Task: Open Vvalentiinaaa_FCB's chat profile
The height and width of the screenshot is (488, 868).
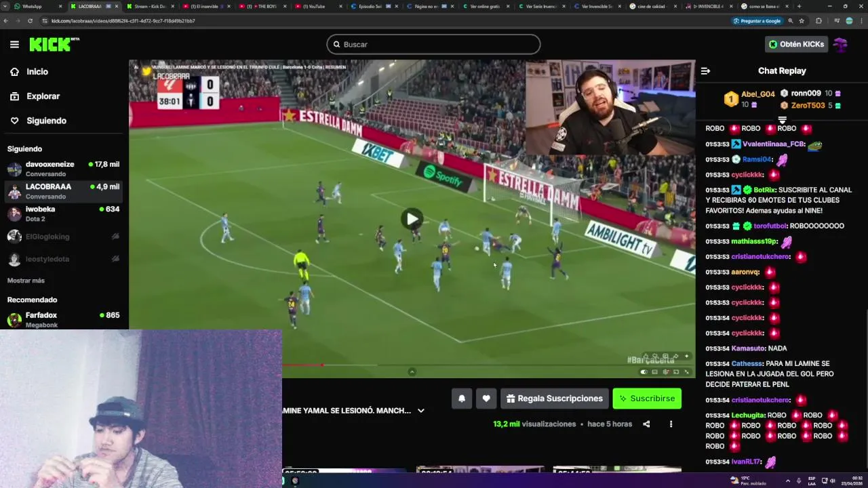Action: pyautogui.click(x=773, y=144)
